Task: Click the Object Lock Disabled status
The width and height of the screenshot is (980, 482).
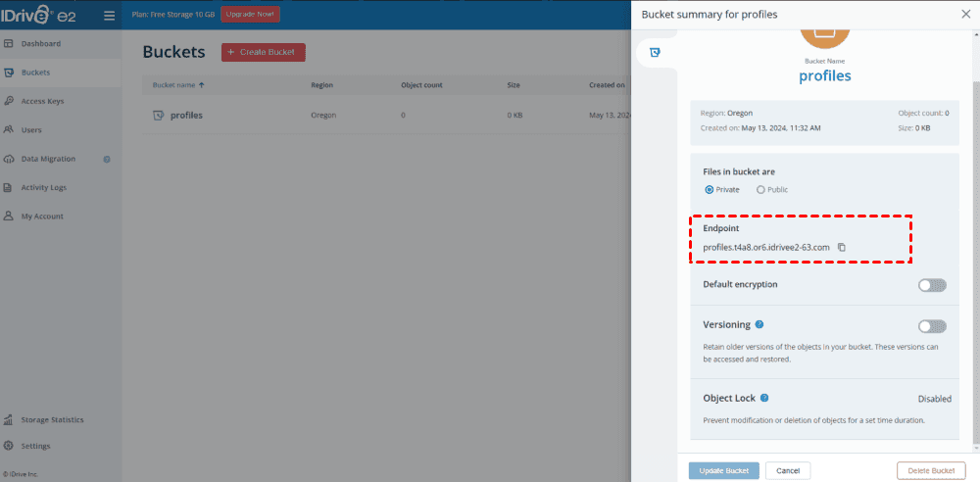Action: [x=934, y=399]
